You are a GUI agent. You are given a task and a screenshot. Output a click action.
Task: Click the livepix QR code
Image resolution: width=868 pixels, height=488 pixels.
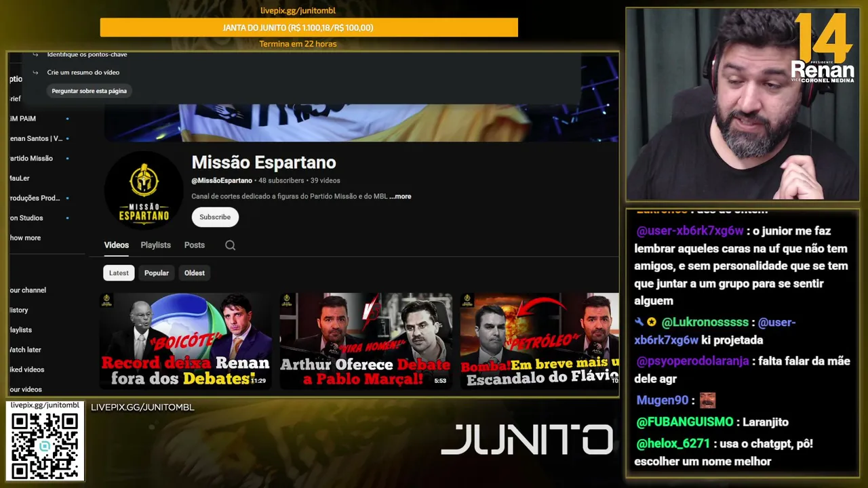point(45,445)
